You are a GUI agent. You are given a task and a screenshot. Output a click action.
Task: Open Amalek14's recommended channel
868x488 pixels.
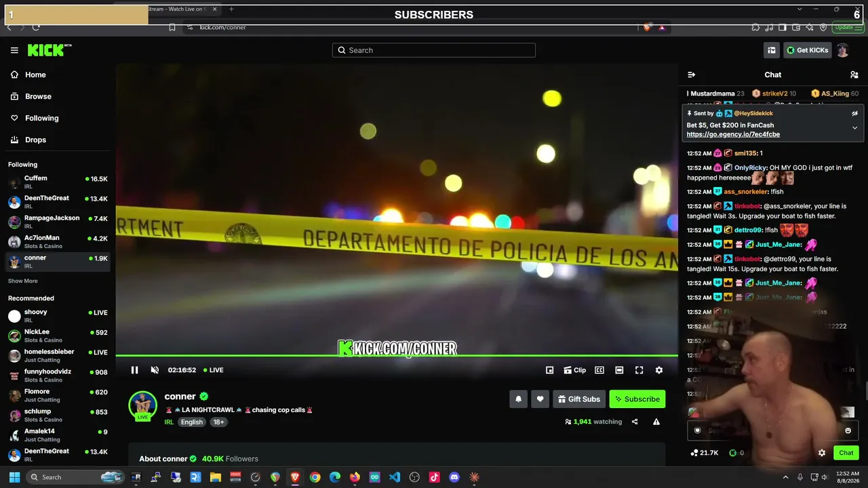click(58, 435)
